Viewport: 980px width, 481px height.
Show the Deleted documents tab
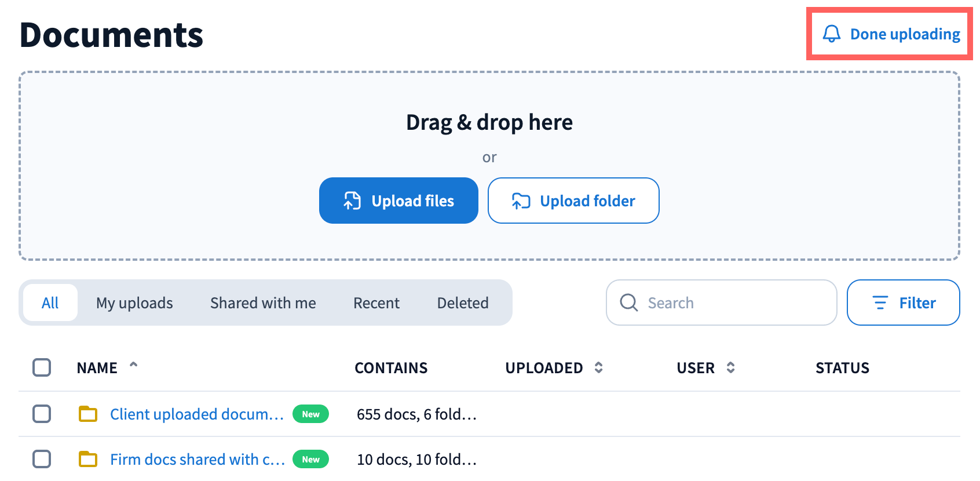[463, 303]
